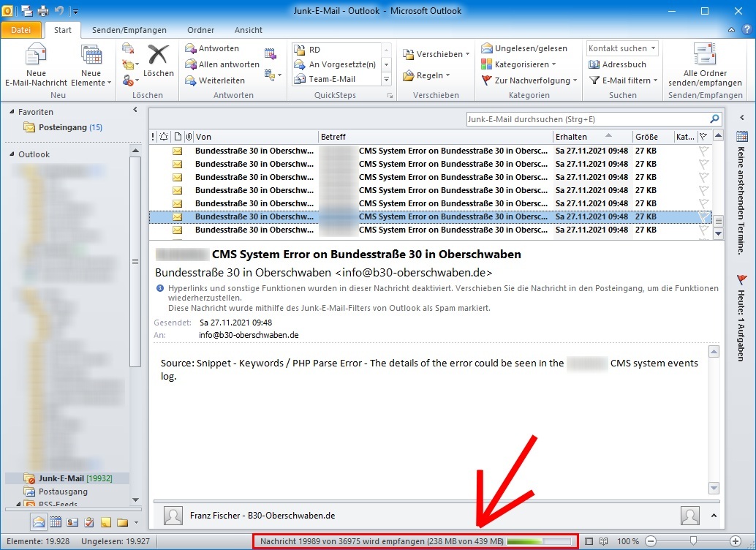This screenshot has width=756, height=550.
Task: Minimize the navigation pane with the arrow
Action: tap(135, 110)
